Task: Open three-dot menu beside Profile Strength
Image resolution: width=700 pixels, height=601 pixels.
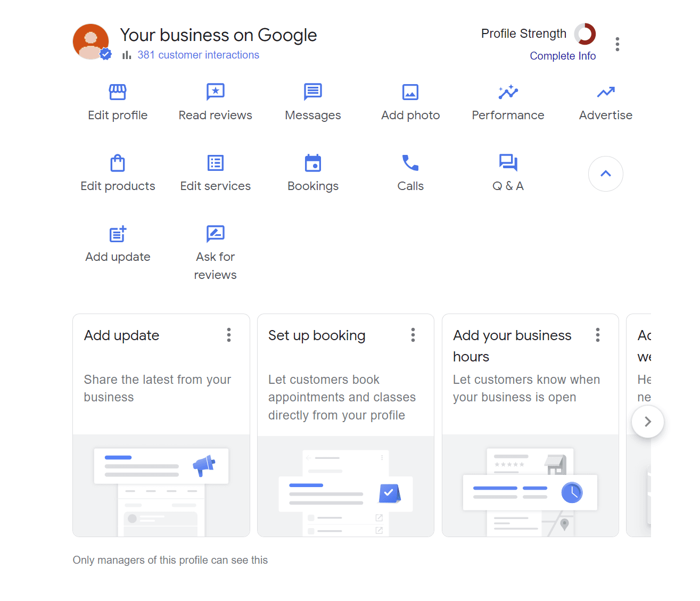Action: [617, 44]
